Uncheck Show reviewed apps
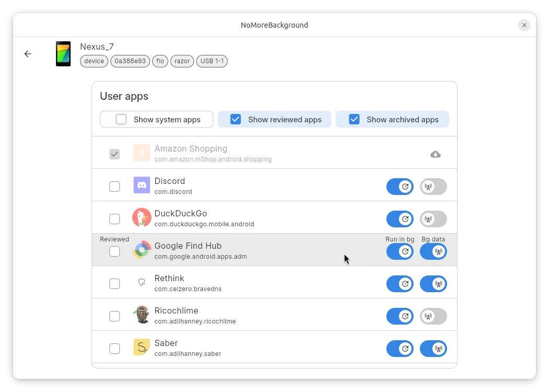549x392 pixels. [x=236, y=119]
